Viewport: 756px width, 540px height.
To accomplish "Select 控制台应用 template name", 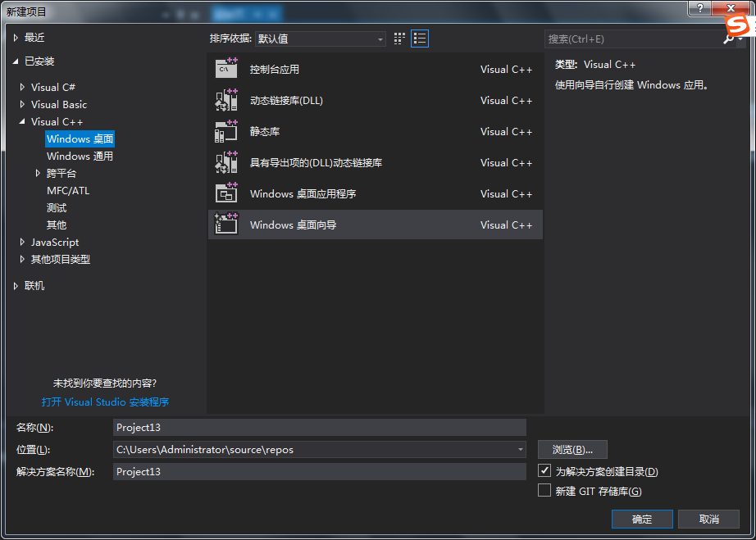I will [275, 70].
